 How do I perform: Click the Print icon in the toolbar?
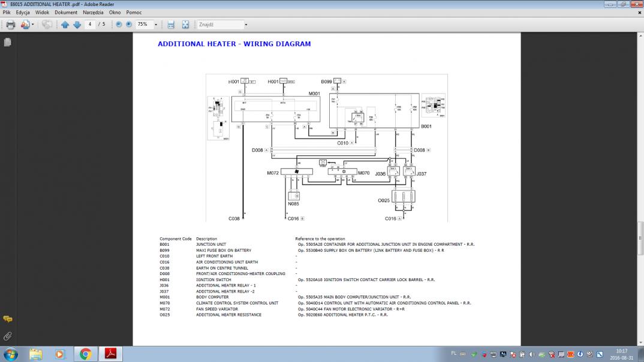pyautogui.click(x=10, y=25)
